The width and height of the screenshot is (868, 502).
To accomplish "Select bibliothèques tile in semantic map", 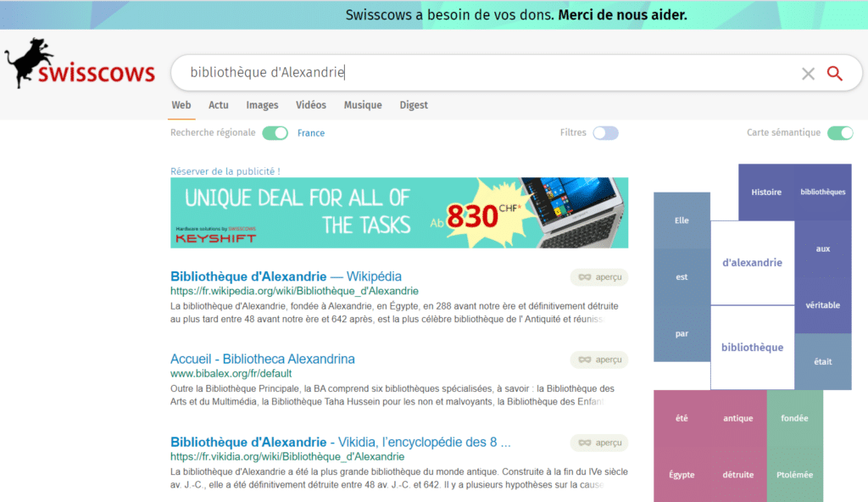I will (x=822, y=192).
